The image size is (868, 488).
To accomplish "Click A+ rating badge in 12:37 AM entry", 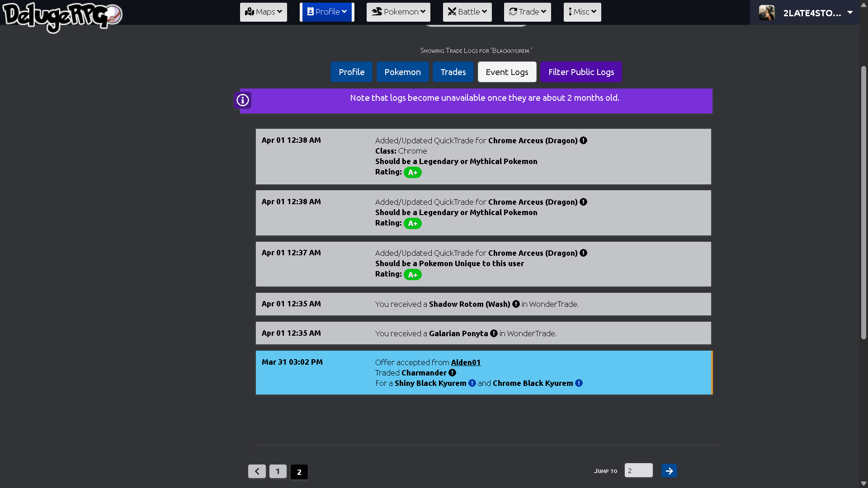I will coord(413,275).
